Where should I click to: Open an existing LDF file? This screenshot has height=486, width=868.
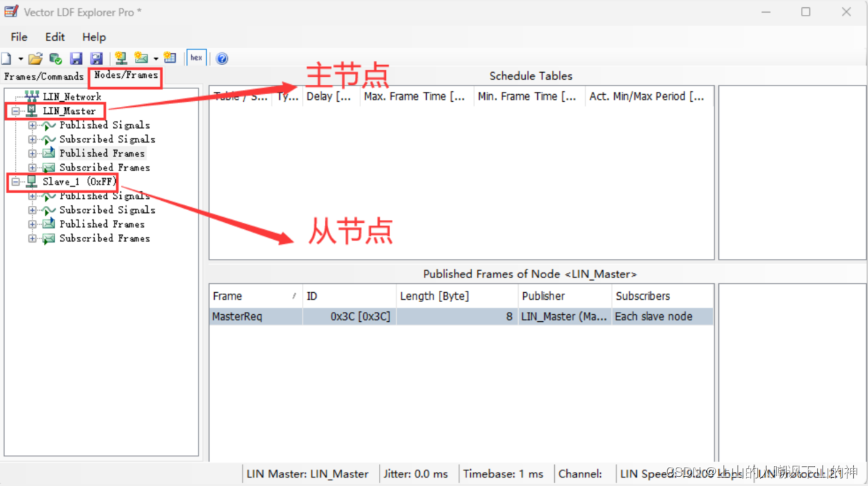tap(35, 59)
